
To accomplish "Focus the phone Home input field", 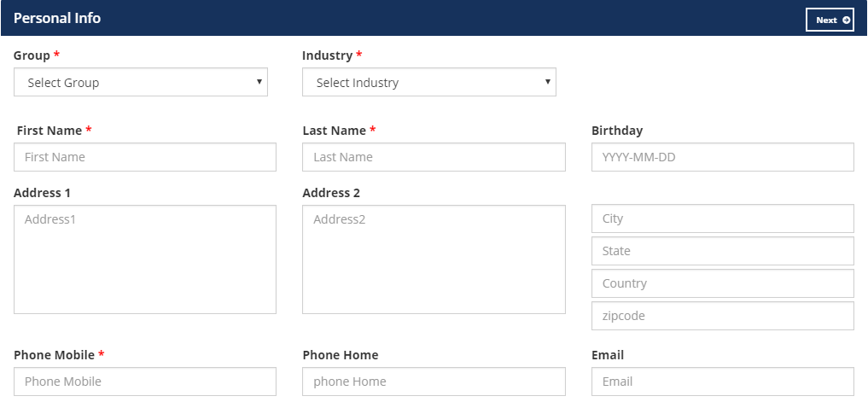I will click(x=434, y=382).
